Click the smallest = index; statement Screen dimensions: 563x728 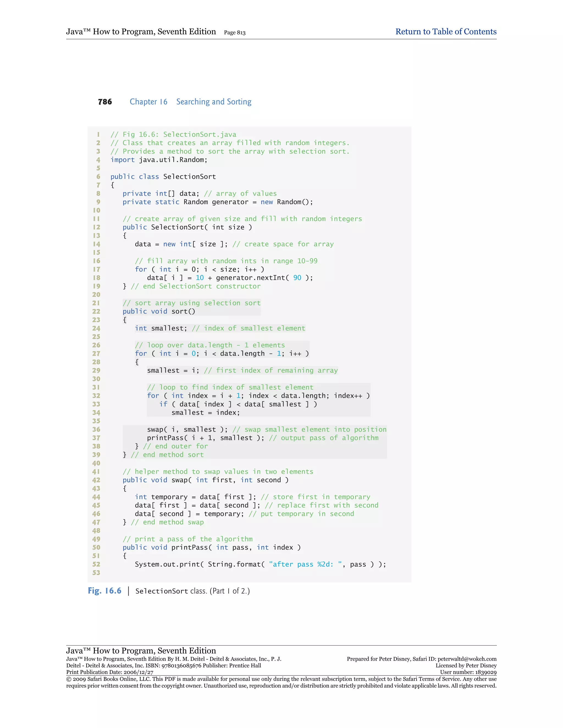coord(205,413)
